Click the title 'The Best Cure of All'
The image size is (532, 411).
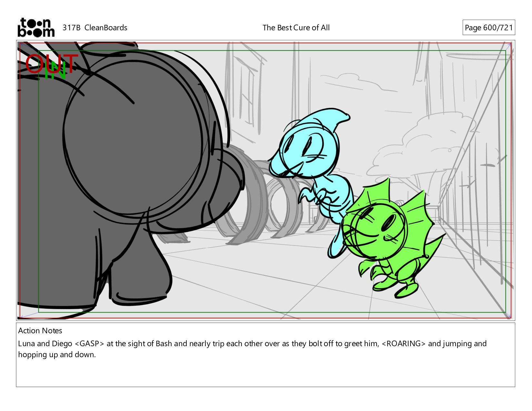(296, 28)
